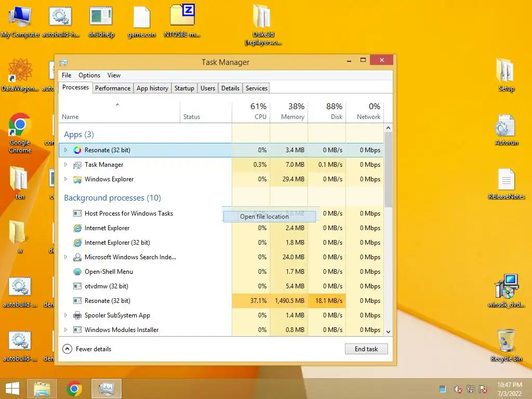
Task: Sort by the Network column header
Action: pos(365,112)
